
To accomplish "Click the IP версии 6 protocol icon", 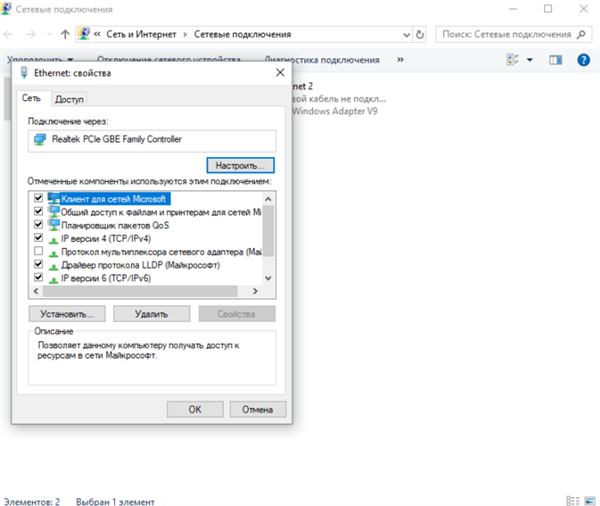I will click(53, 279).
